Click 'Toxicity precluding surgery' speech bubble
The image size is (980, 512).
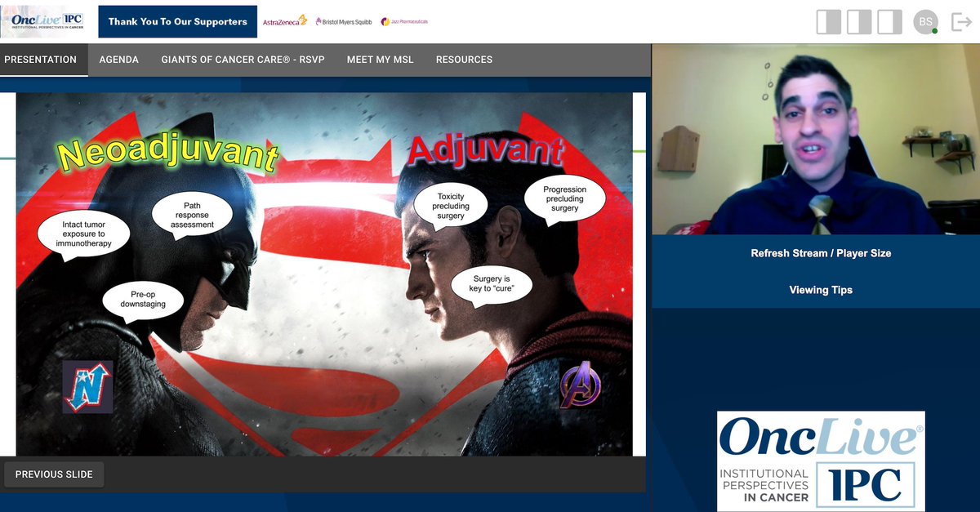click(x=450, y=207)
